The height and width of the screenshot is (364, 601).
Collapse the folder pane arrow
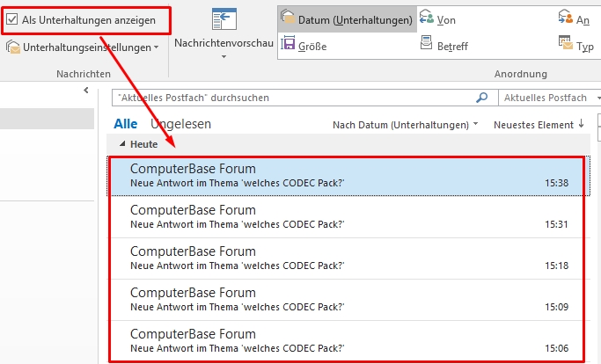pyautogui.click(x=86, y=90)
